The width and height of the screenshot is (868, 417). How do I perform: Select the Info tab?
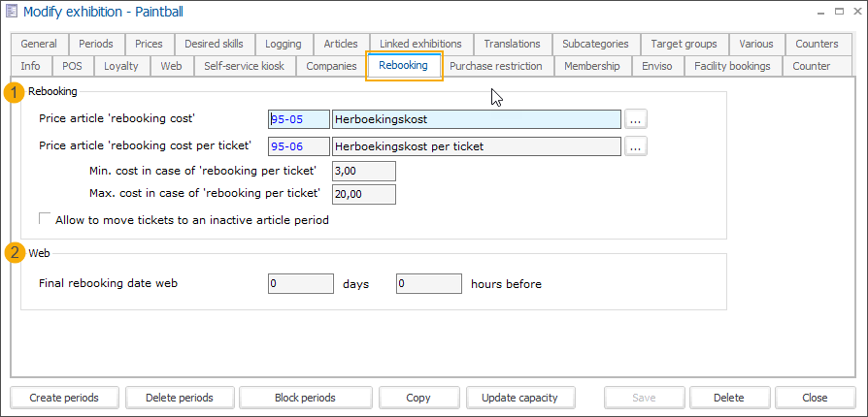[x=30, y=66]
